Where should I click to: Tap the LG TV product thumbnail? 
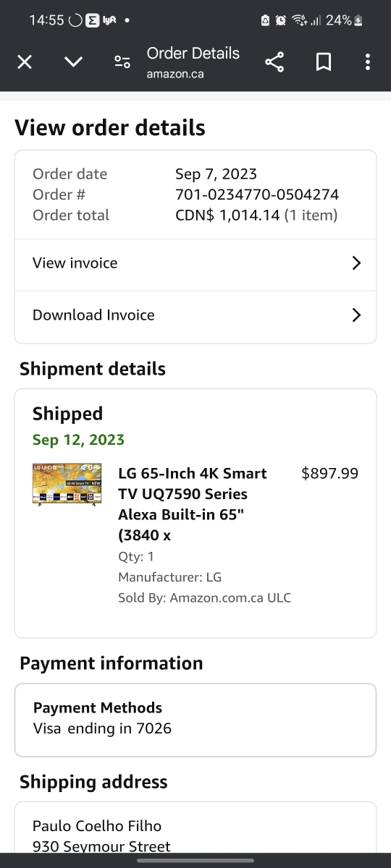click(x=67, y=484)
